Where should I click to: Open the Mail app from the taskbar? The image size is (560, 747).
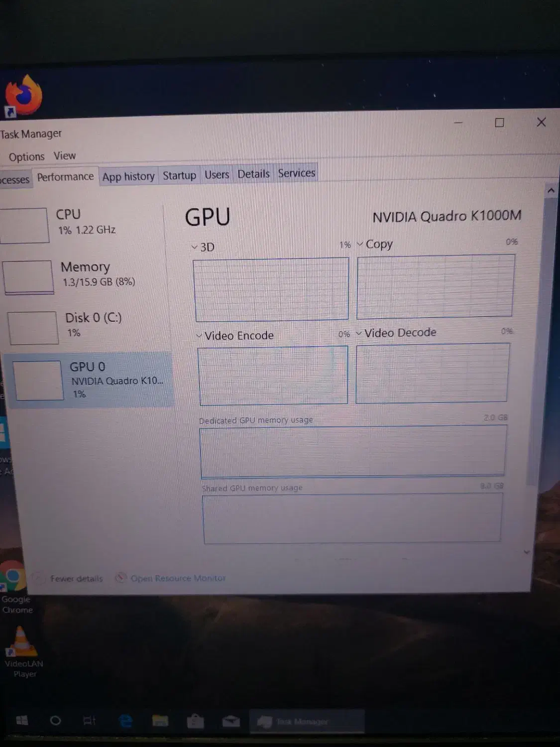230,721
